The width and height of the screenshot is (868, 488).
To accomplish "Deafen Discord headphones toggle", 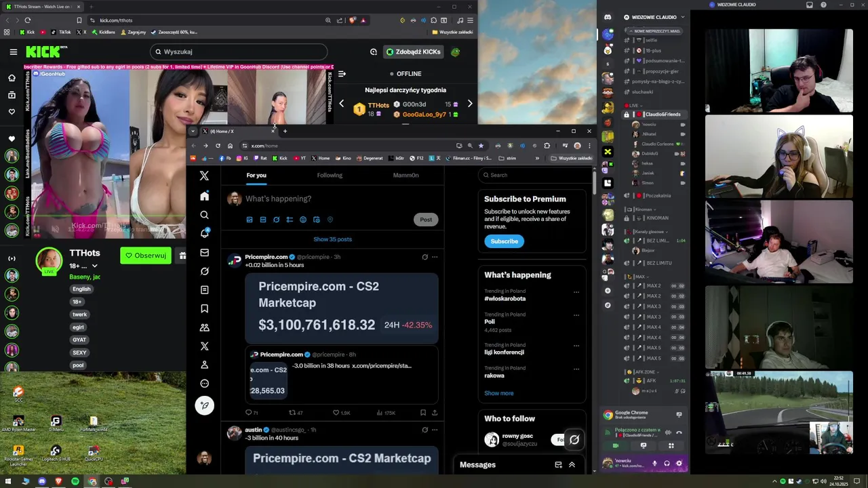I will click(x=667, y=464).
